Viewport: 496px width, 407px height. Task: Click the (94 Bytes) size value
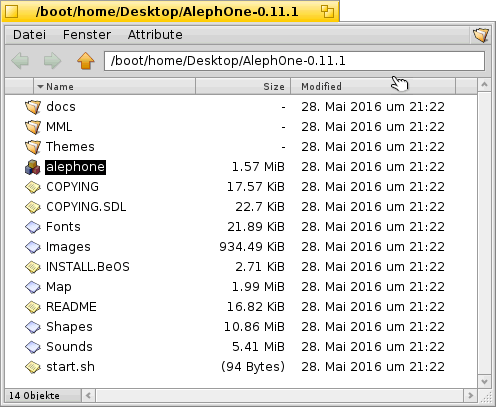(253, 367)
